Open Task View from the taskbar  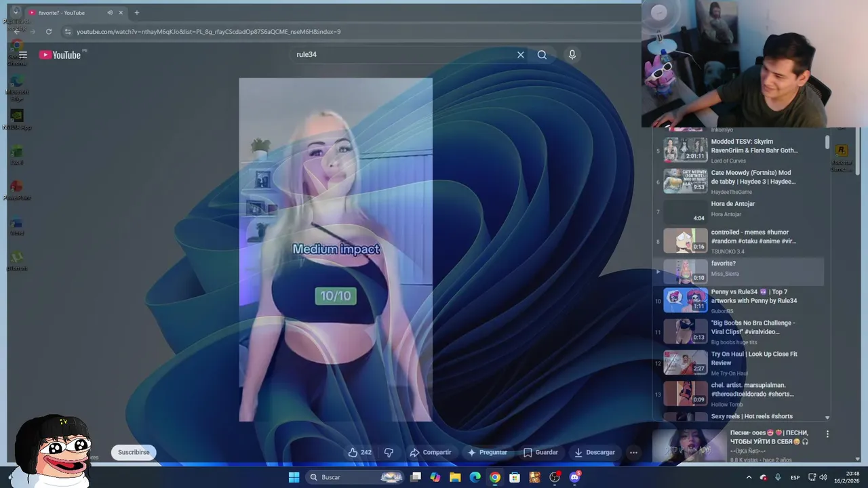[416, 477]
